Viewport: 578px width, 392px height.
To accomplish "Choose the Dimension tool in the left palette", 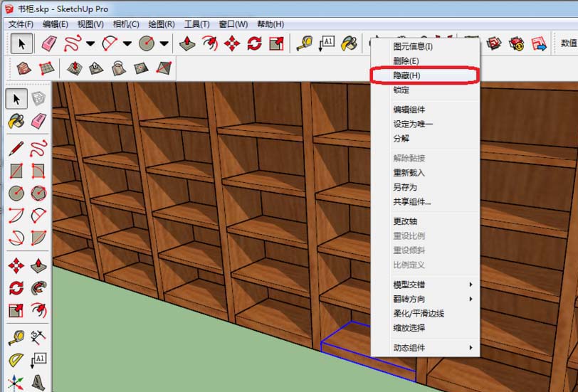I will pos(38,337).
